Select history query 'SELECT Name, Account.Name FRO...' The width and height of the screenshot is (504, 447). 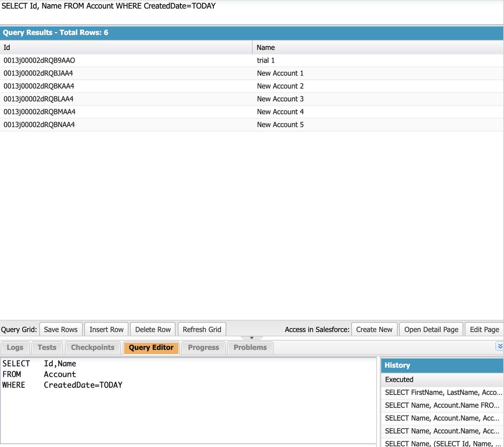coord(442,405)
